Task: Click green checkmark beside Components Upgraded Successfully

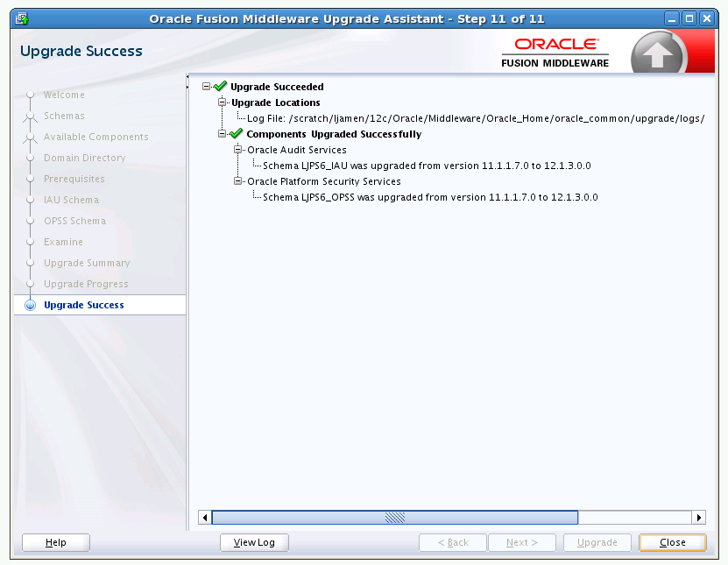Action: [236, 133]
